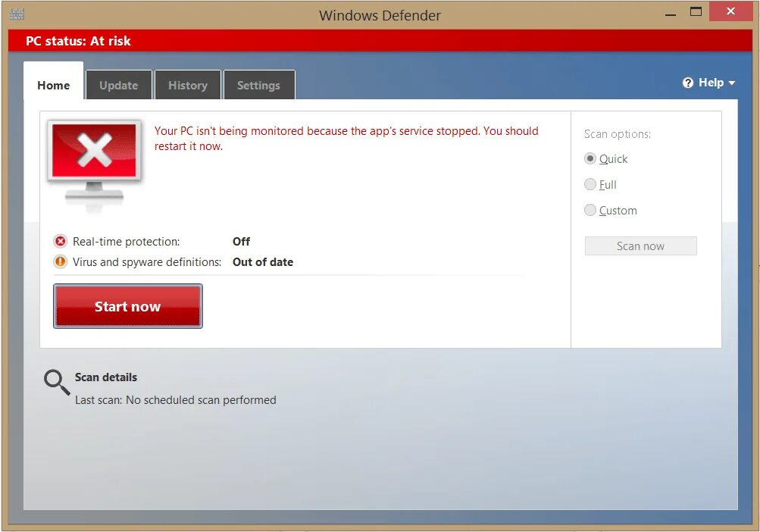This screenshot has width=760, height=532.
Task: Open the Help menu label
Action: tap(711, 83)
